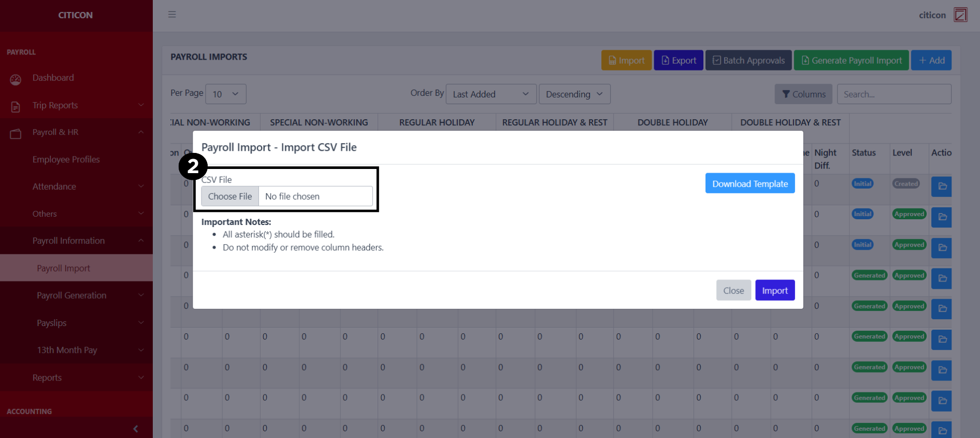Click the Payroll & HR folder icon
980x438 pixels.
[x=16, y=134]
